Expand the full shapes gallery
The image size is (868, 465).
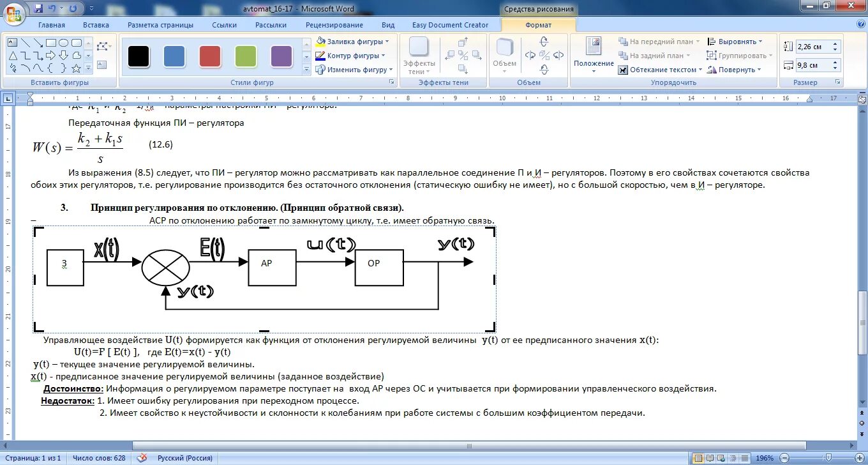88,68
